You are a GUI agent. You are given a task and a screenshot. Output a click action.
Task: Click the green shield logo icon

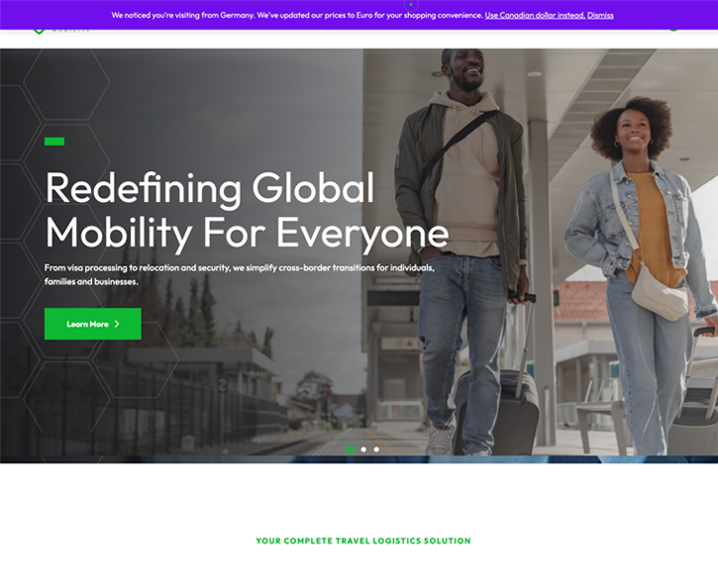point(39,31)
